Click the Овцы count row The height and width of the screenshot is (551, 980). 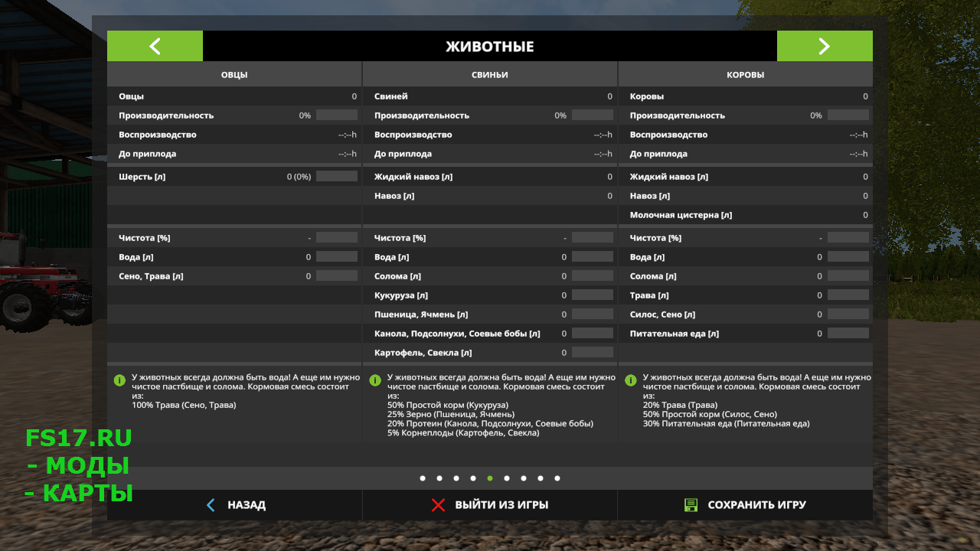[x=234, y=96]
